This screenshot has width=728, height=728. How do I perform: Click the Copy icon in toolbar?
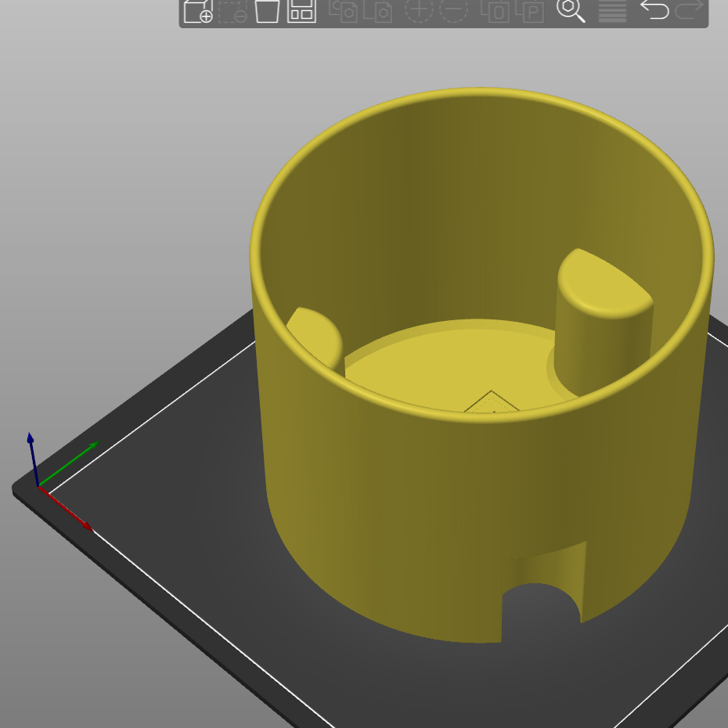pos(343,11)
